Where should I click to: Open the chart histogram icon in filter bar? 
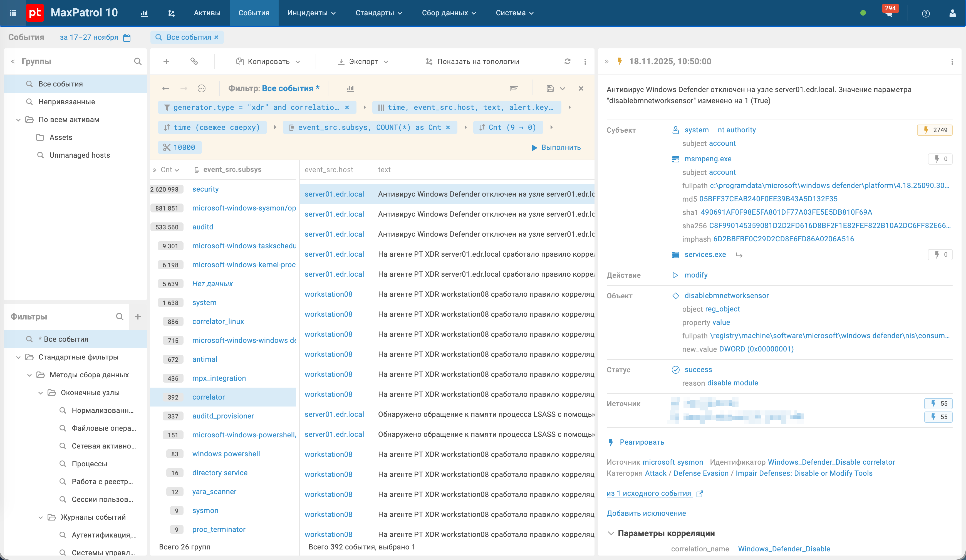pyautogui.click(x=350, y=88)
